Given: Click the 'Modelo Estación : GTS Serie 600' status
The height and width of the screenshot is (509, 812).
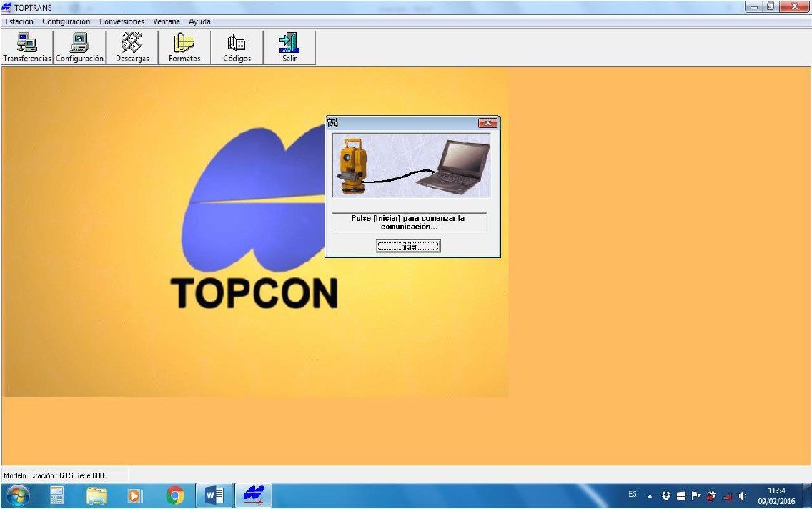Looking at the screenshot, I should point(54,475).
